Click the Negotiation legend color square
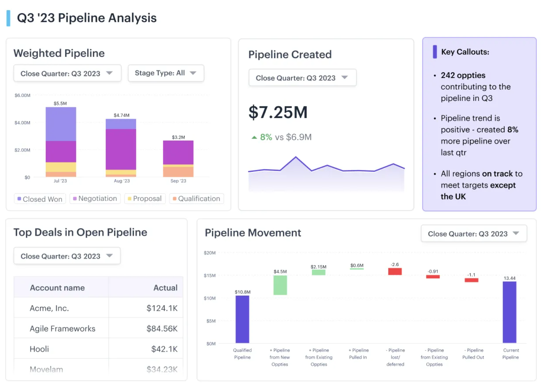Viewport: 545px width, 392px height. point(74,199)
